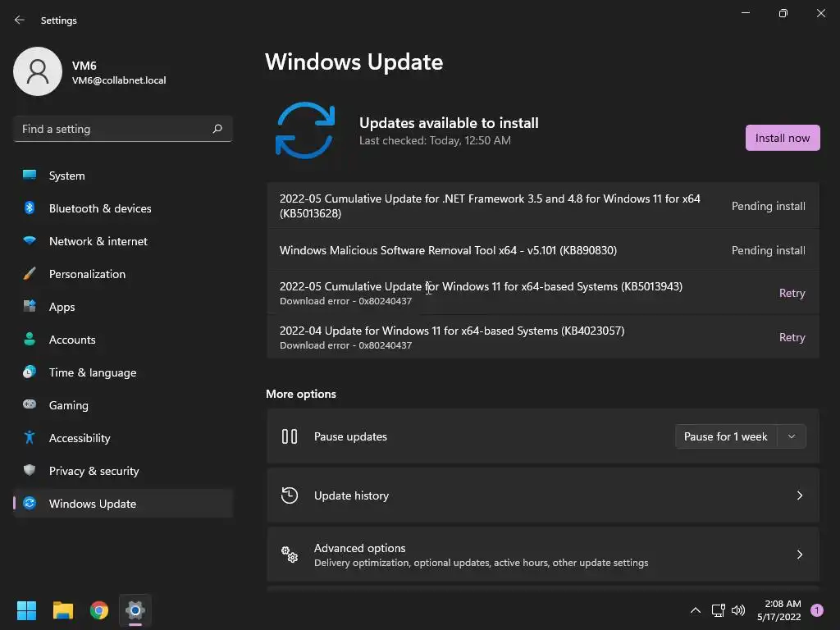The image size is (840, 630).
Task: Retry the KB5013943 cumulative update download
Action: (792, 293)
